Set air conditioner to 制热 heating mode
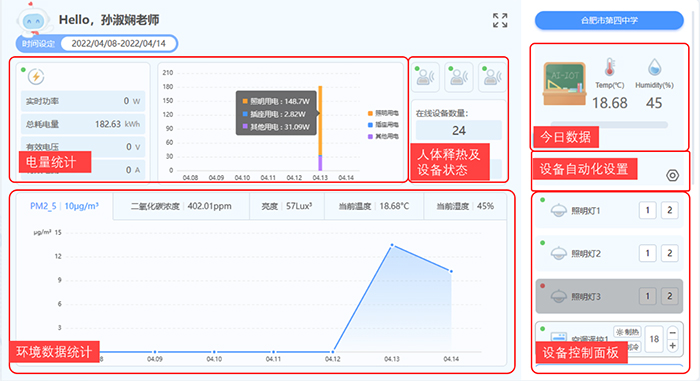This screenshot has height=381, width=700. point(628,332)
